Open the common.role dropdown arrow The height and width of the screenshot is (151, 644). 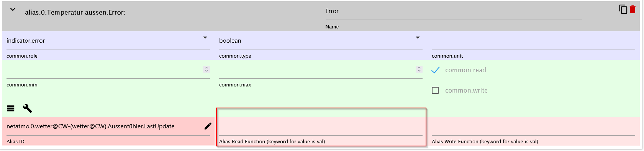coord(205,38)
